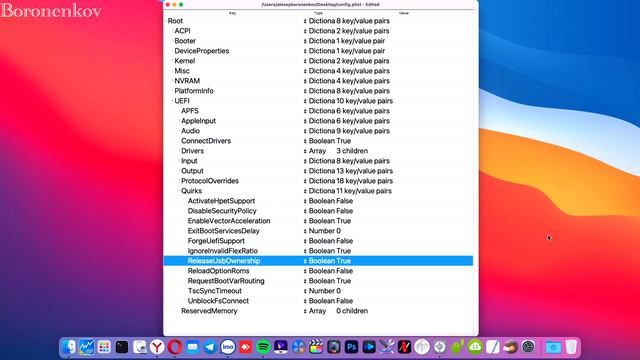The image size is (640, 360).
Task: Select the DisableSecurityPolicy key
Action: 222,211
